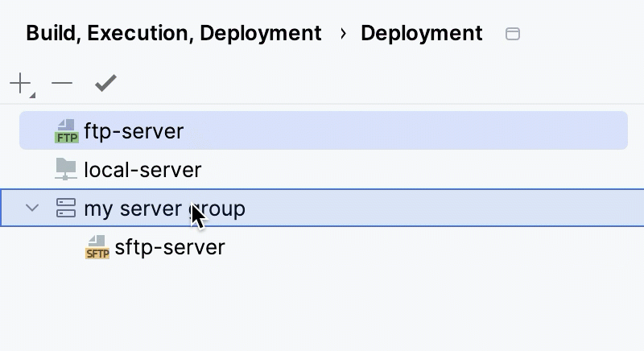The width and height of the screenshot is (644, 351).
Task: Select the my server group label
Action: [164, 209]
